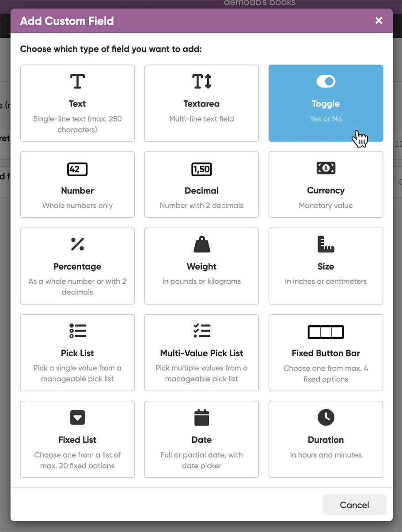Viewport: 402px width, 532px height.
Task: Click the Percentage symbol icon
Action: point(77,244)
